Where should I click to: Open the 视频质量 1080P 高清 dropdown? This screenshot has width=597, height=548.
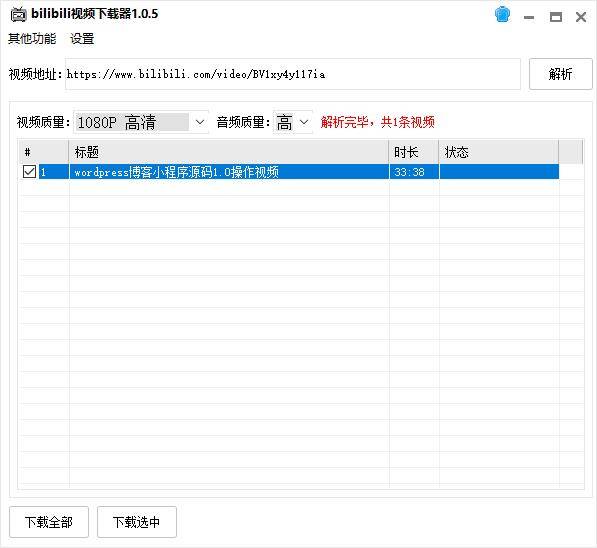(x=141, y=122)
